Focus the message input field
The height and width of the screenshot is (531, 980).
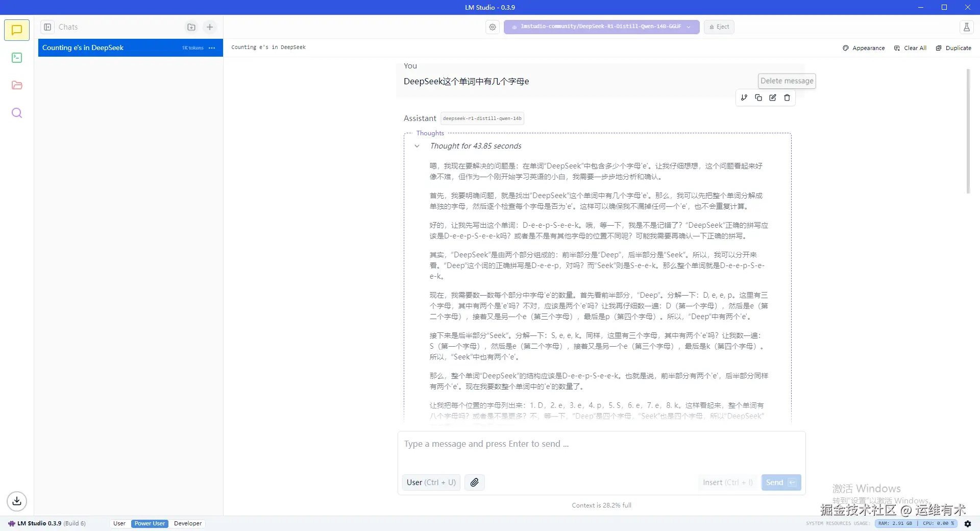click(601, 451)
